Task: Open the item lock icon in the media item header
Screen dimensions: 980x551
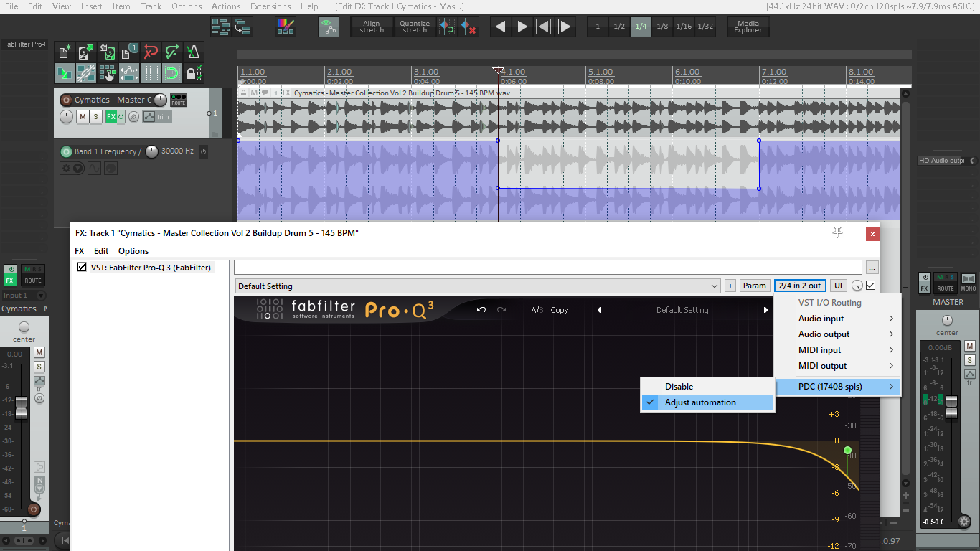Action: 244,93
